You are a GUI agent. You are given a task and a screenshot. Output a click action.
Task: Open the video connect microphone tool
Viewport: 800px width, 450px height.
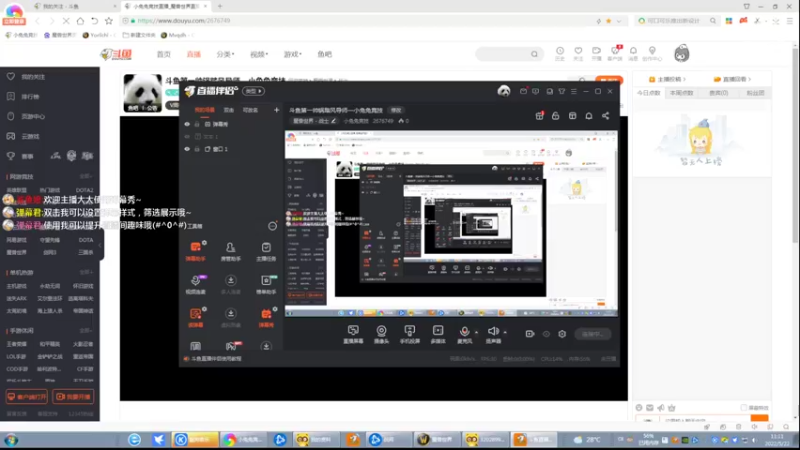[196, 285]
